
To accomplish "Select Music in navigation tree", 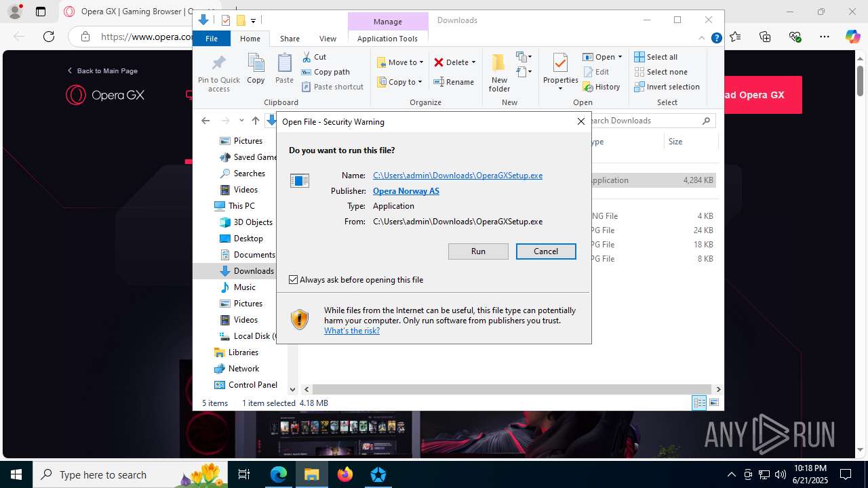I will [x=238, y=287].
